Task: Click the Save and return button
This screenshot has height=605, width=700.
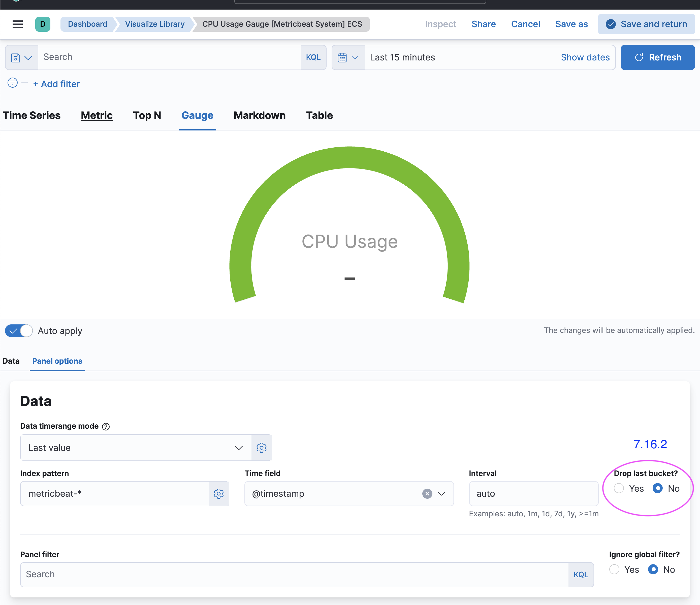Action: coord(646,24)
